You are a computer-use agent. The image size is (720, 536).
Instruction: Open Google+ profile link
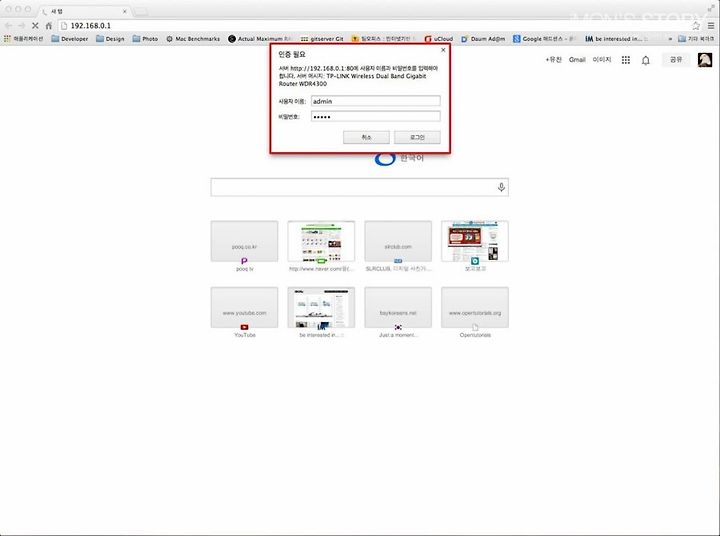553,60
